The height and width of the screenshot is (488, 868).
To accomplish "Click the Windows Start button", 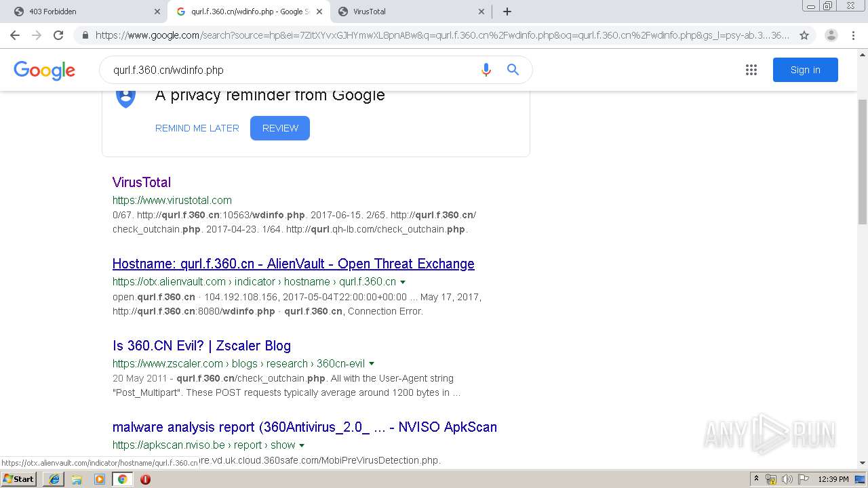I will [19, 479].
